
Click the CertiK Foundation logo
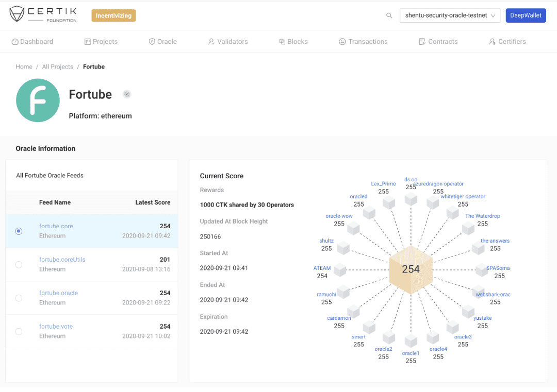[43, 14]
